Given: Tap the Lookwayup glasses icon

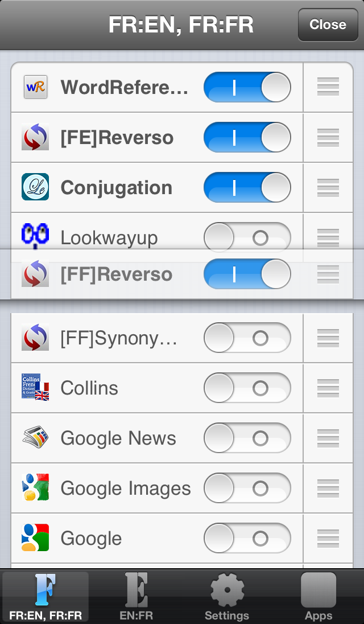Looking at the screenshot, I should coord(35,236).
